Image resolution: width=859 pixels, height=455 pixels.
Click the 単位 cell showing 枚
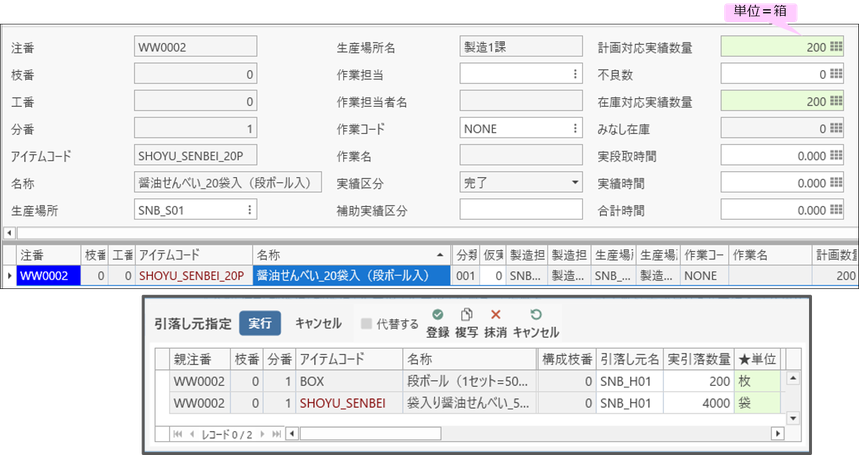point(758,381)
